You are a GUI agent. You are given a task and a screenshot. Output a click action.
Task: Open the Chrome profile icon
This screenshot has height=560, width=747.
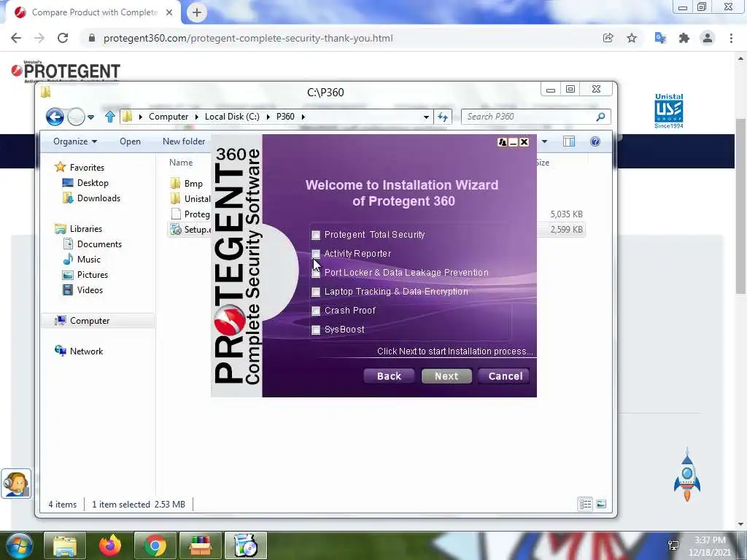pos(708,38)
